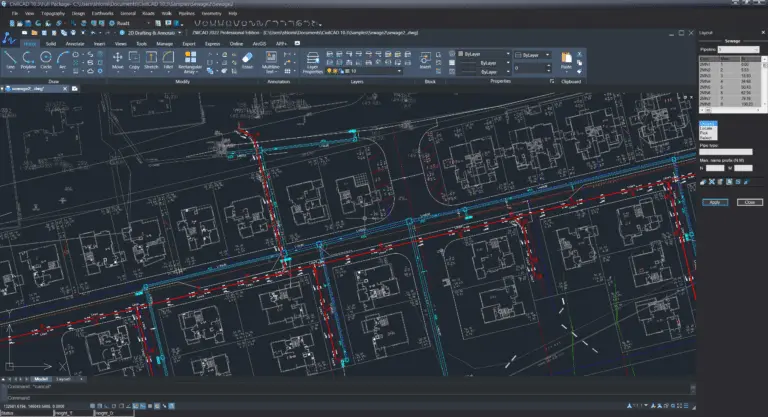768x417 pixels.
Task: Select the first row in the pipeline table
Action: [730, 64]
